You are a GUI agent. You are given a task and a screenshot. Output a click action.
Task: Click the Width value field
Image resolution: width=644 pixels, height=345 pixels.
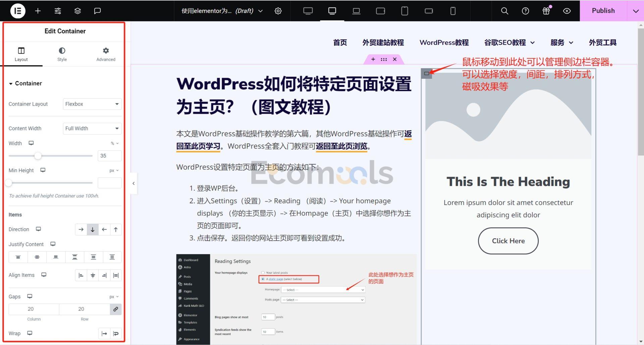click(110, 156)
